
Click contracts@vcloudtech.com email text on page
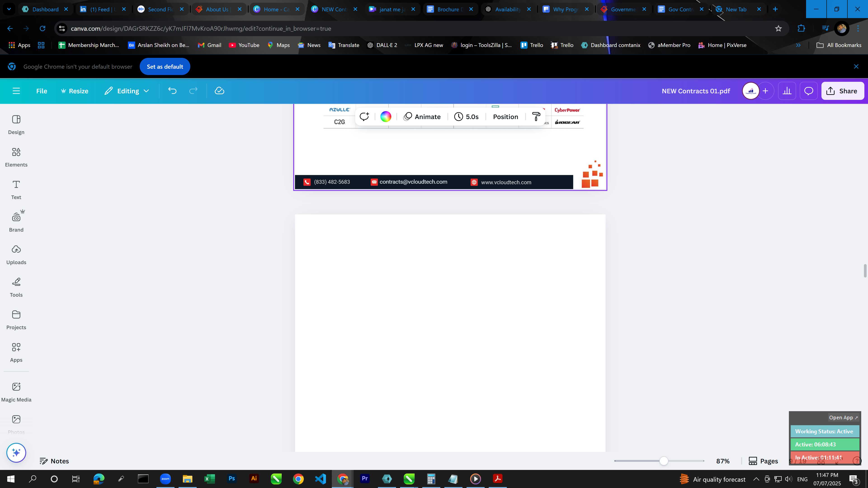coord(413,182)
